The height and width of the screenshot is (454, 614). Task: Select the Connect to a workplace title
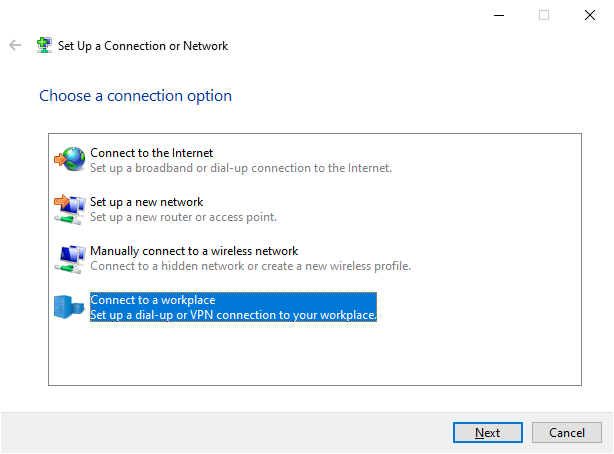click(x=153, y=300)
